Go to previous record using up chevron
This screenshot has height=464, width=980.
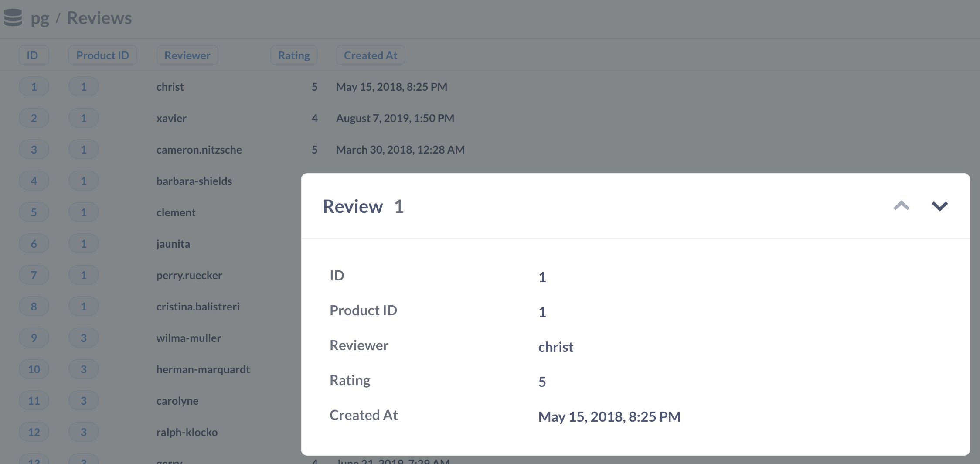click(902, 206)
